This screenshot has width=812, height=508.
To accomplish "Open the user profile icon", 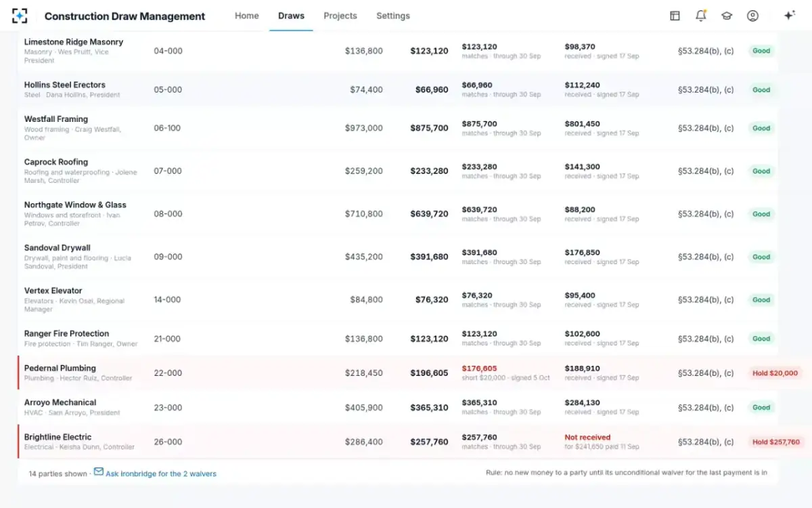I will (x=752, y=16).
